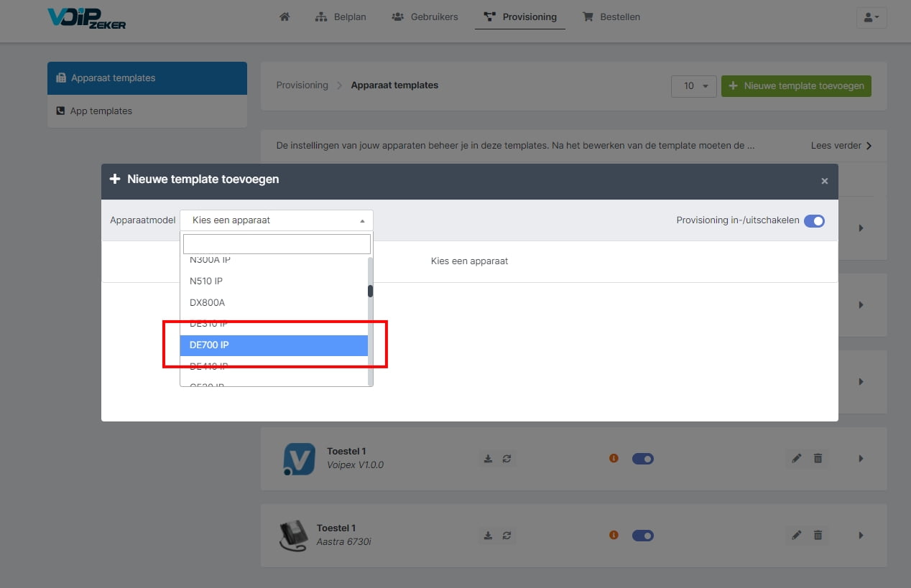Click the warning icon in Aastra 6730i row
The height and width of the screenshot is (588, 911).
click(614, 535)
